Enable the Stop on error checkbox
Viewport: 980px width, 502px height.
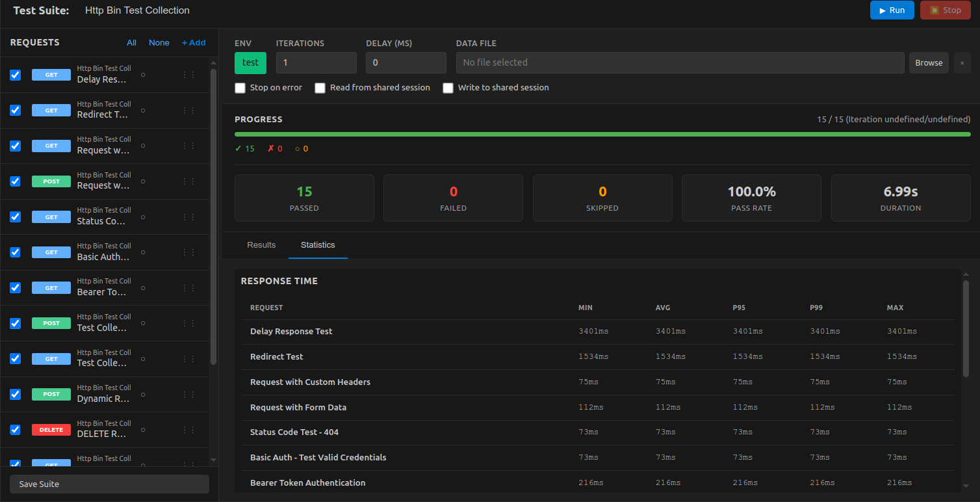click(240, 87)
